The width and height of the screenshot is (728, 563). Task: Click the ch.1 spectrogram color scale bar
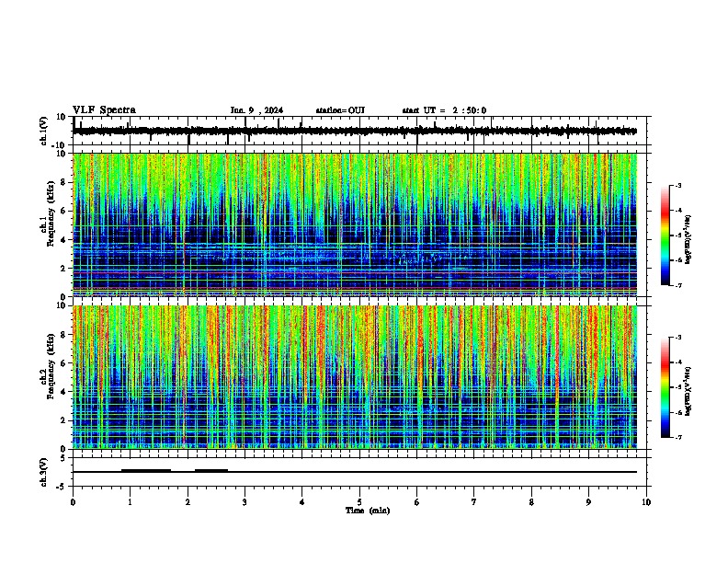click(x=665, y=236)
